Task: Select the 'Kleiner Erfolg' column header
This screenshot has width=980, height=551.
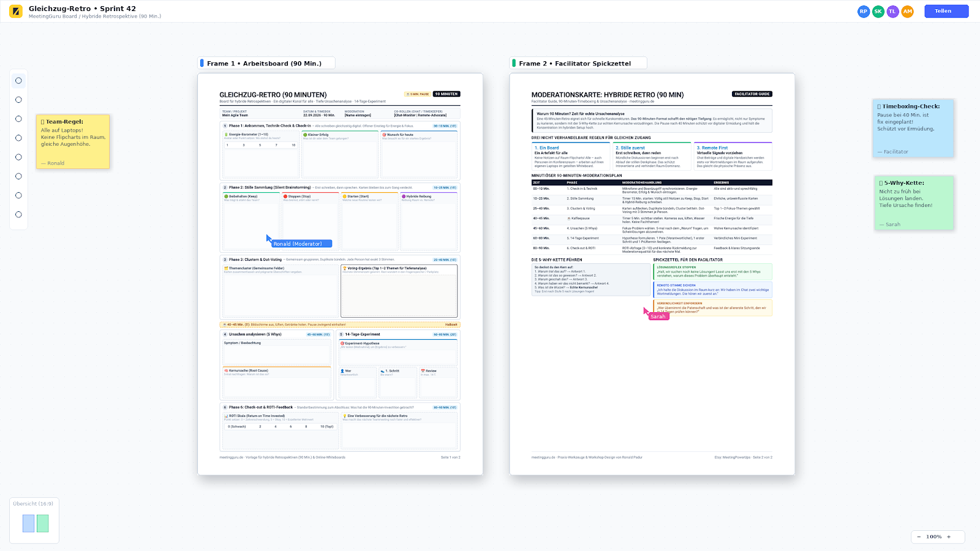Action: point(317,135)
